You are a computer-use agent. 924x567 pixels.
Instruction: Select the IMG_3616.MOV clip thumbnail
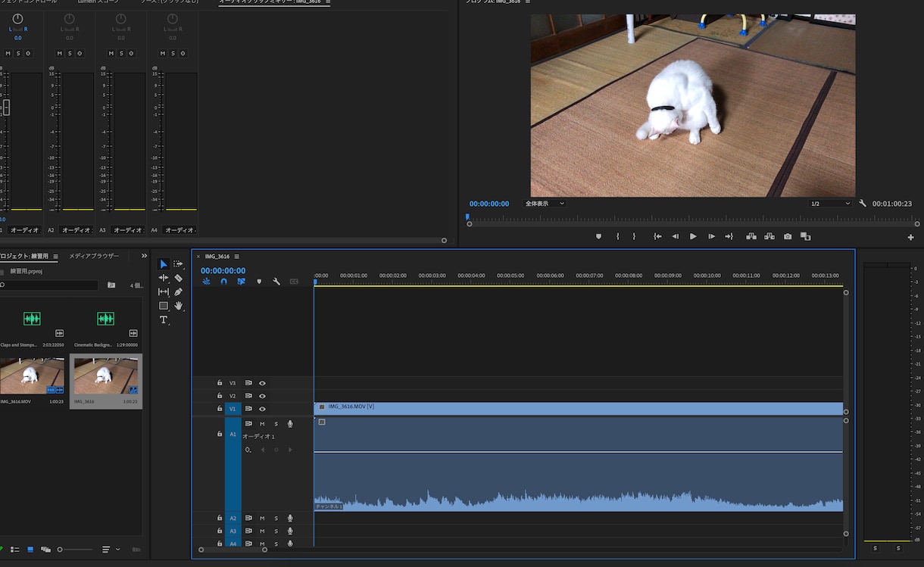(x=32, y=375)
